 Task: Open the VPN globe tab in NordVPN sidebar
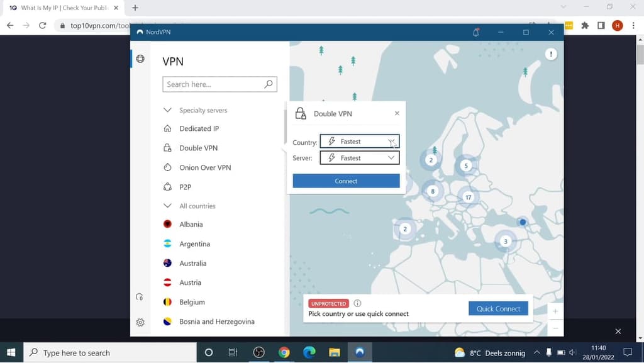[x=140, y=59]
